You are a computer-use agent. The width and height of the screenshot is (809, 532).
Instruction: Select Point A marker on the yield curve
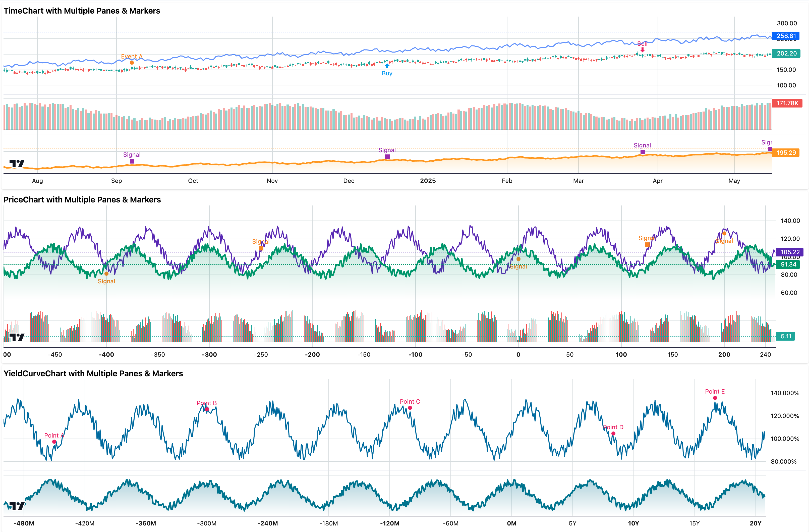[54, 441]
